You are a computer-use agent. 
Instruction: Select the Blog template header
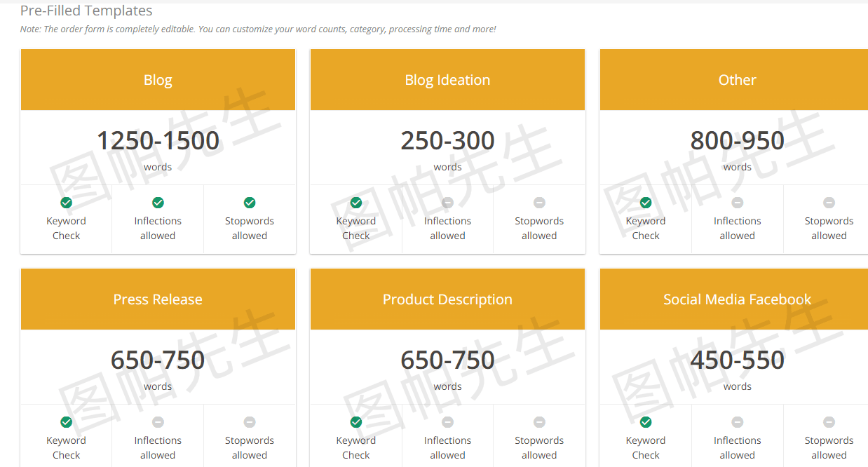point(158,79)
